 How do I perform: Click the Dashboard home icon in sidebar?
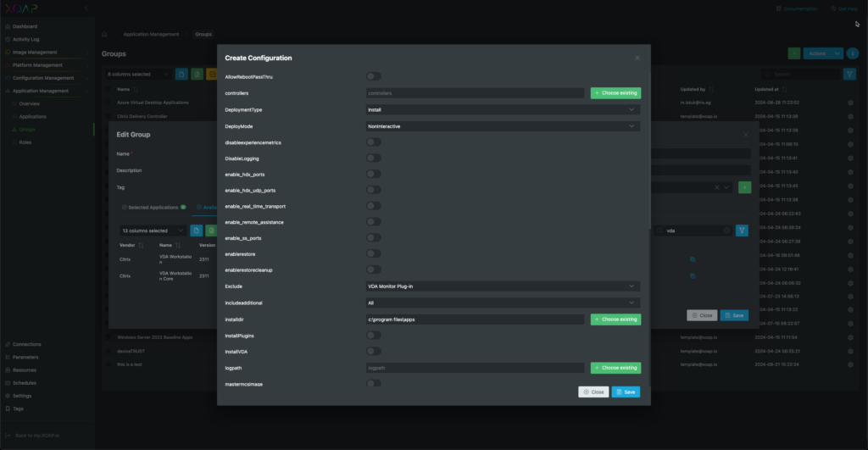8,26
